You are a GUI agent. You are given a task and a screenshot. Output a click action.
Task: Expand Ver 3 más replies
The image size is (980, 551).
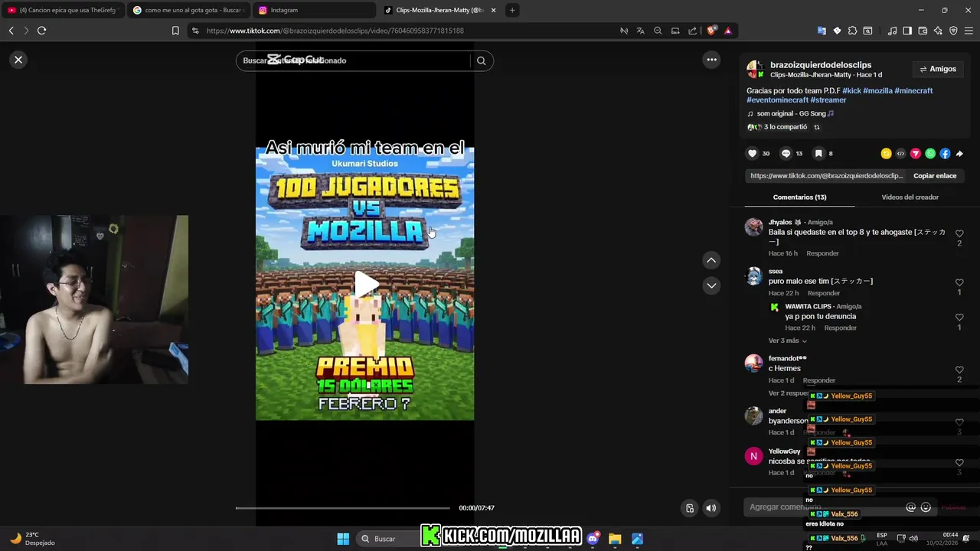[787, 341]
